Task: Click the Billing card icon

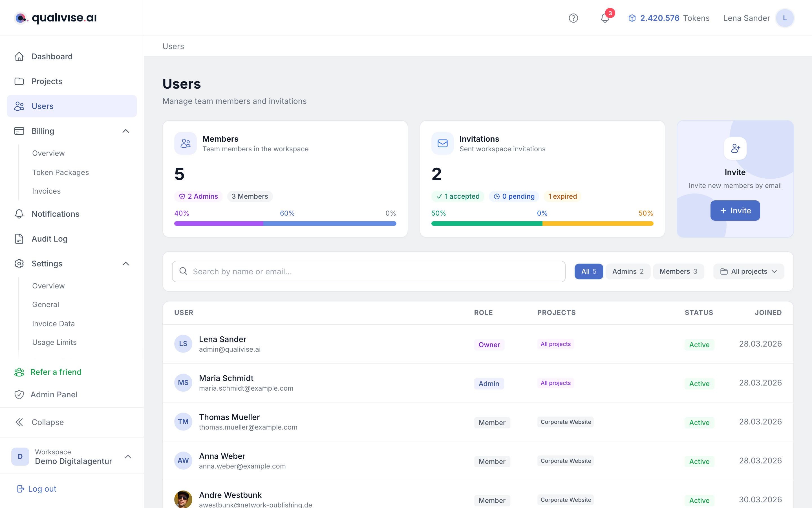Action: click(x=19, y=131)
